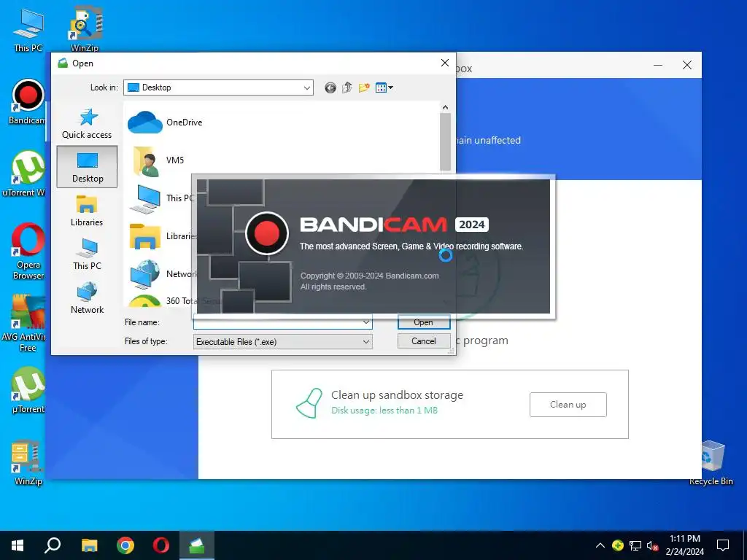Image resolution: width=747 pixels, height=560 pixels.
Task: Open the View Menu in Open dialog toolbar
Action: 384,87
